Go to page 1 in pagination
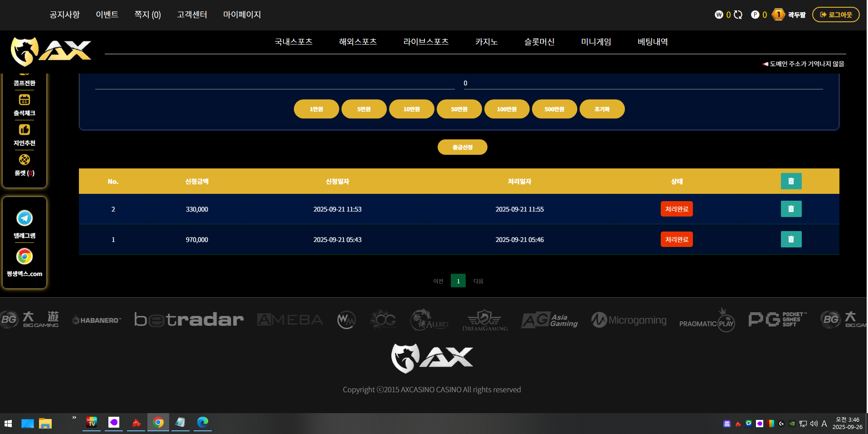The width and height of the screenshot is (868, 434). coord(458,281)
